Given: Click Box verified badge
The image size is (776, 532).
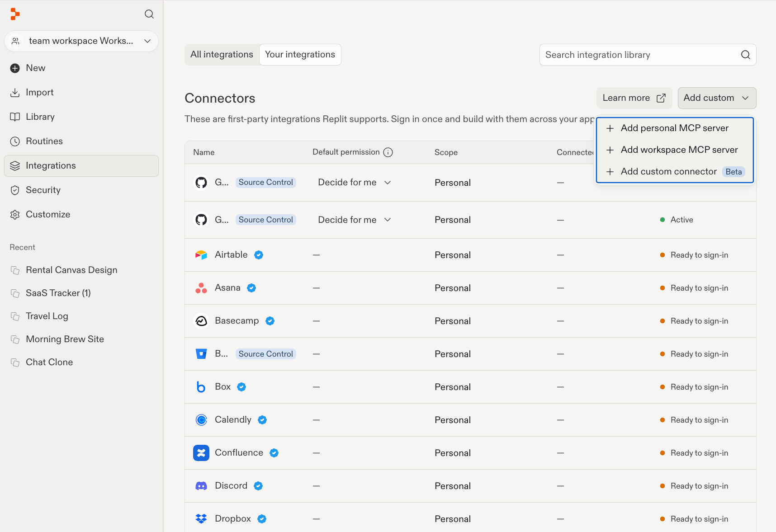Looking at the screenshot, I should (x=241, y=387).
